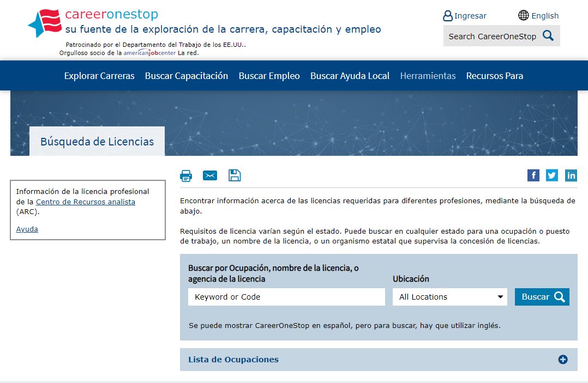Save the page with floppy disk icon
Viewport: 588px width, 383px height.
(x=235, y=175)
